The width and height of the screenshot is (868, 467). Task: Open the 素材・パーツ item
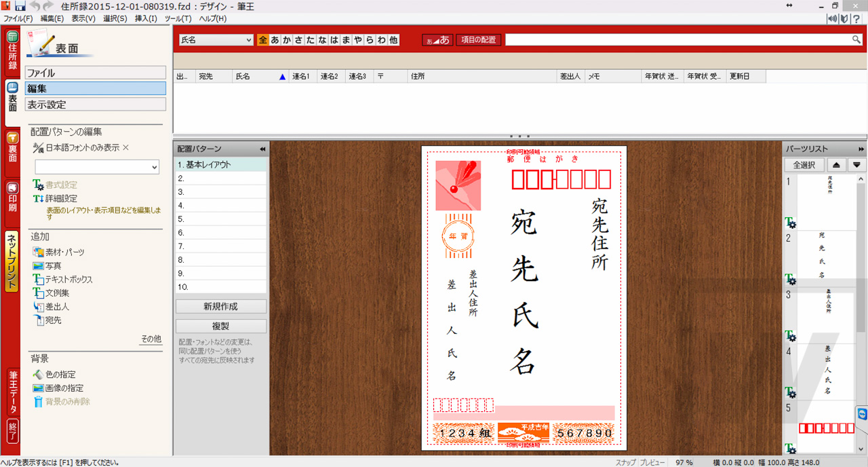(x=59, y=253)
